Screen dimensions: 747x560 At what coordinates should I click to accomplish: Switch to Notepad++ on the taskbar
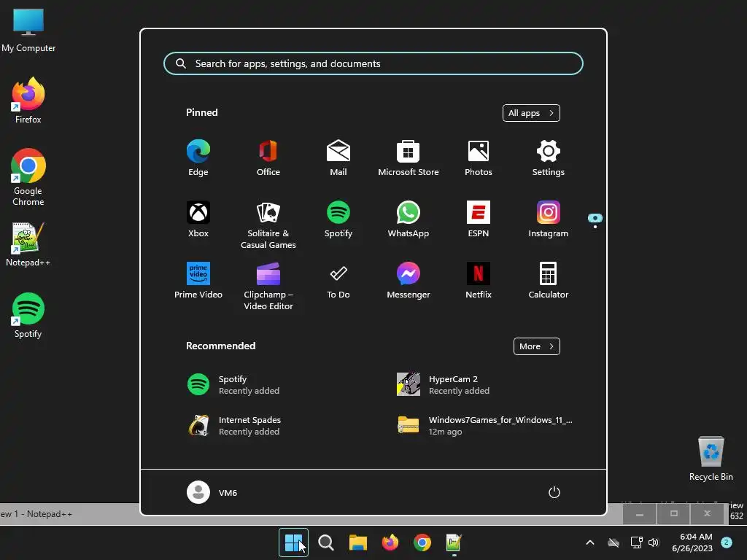point(454,542)
